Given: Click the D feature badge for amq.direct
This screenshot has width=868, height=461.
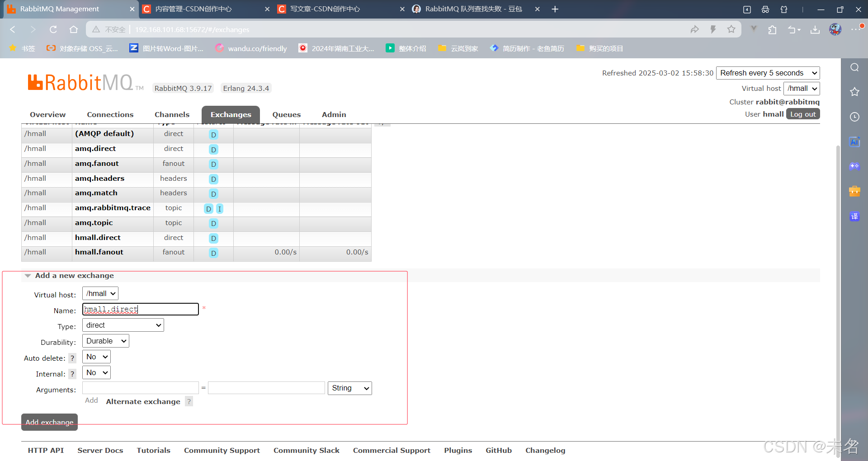Looking at the screenshot, I should (213, 150).
